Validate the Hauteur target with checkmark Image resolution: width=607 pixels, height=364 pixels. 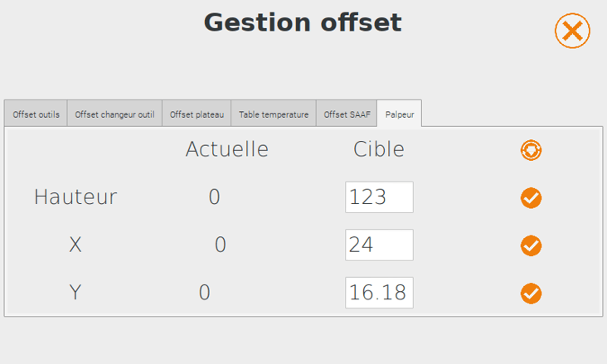pos(531,198)
